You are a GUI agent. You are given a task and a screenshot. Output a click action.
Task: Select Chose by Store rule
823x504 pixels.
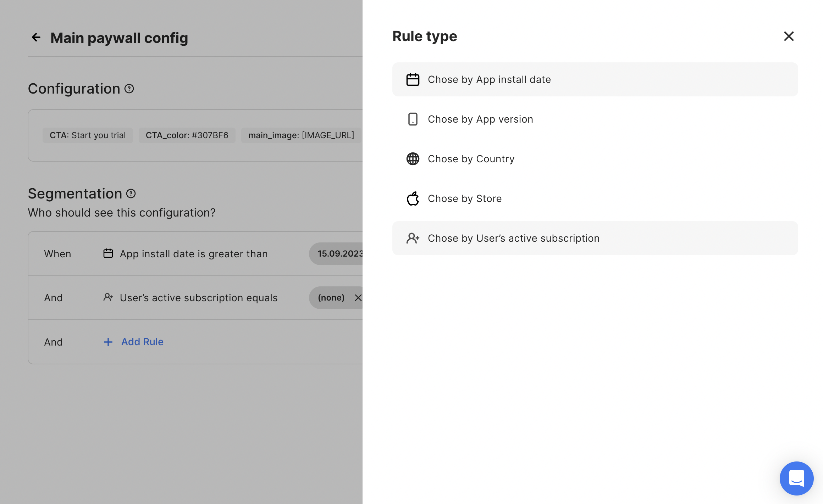coord(465,198)
